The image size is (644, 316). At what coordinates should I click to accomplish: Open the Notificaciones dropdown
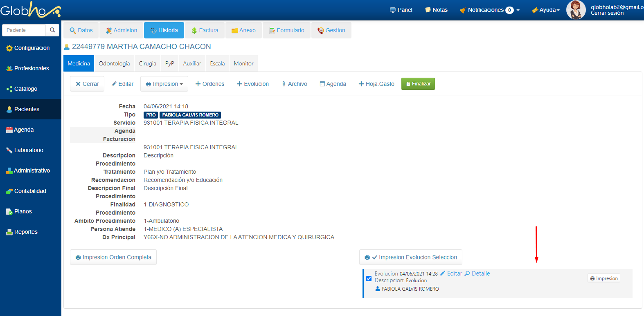pos(490,10)
